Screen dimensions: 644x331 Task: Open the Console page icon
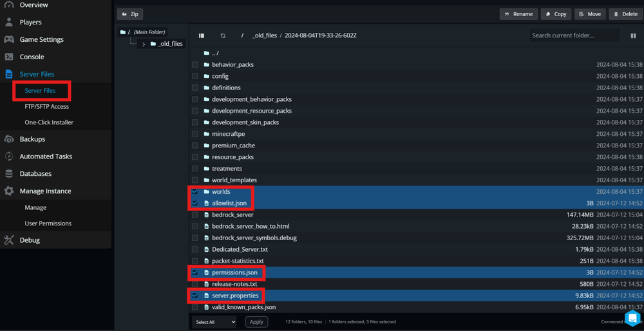click(x=9, y=57)
